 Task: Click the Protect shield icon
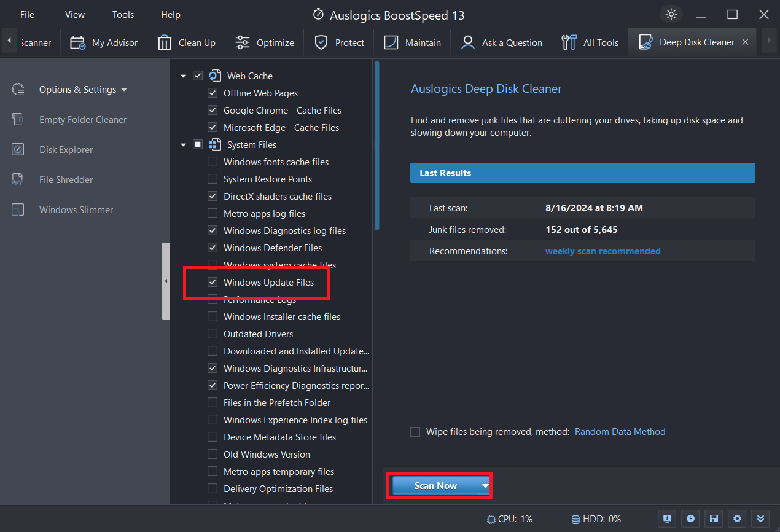321,42
